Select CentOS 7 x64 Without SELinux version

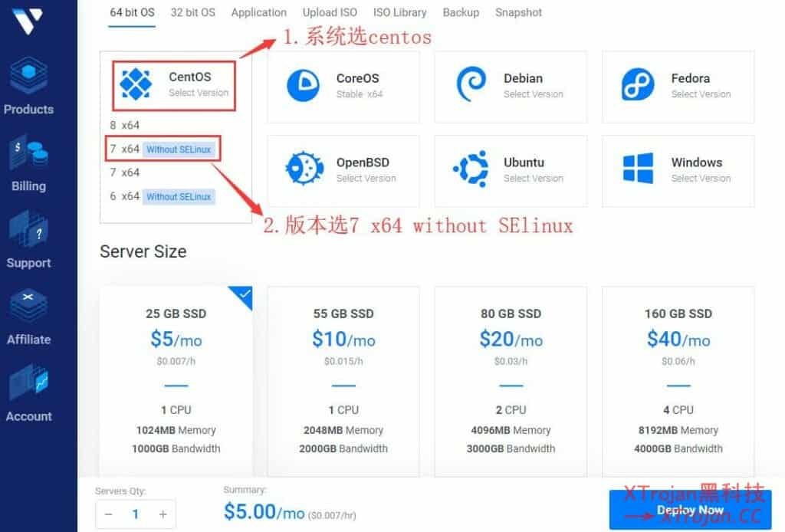pos(162,149)
